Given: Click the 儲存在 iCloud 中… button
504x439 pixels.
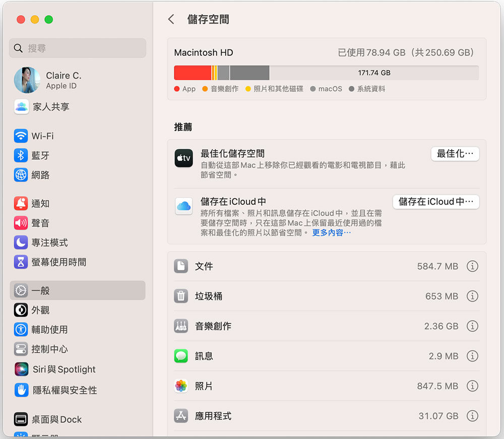Looking at the screenshot, I should coord(436,202).
